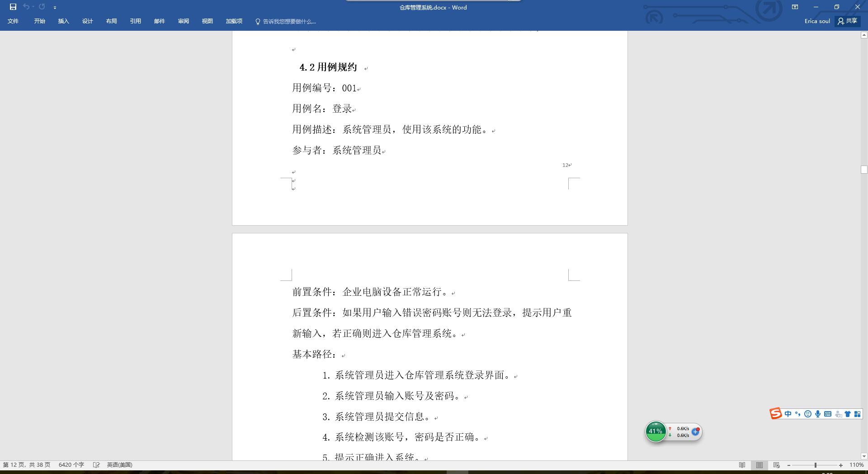
Task: Switch to Read Mode view icon
Action: (x=742, y=465)
